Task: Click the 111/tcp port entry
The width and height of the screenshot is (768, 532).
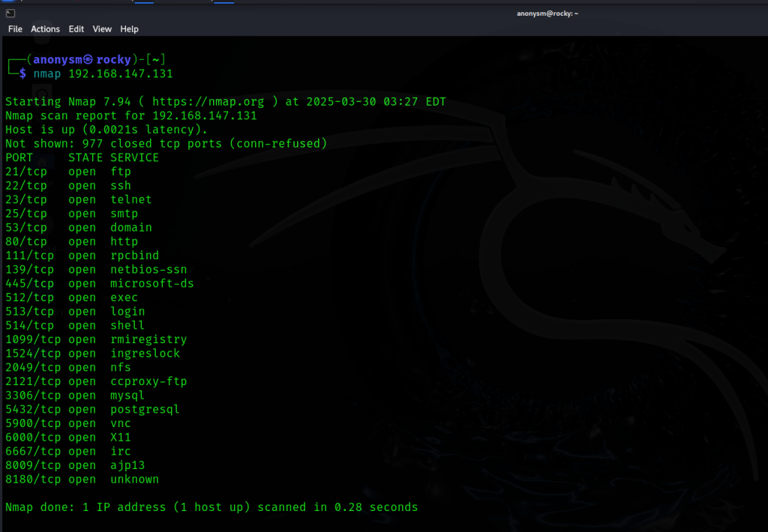Action: 29,256
